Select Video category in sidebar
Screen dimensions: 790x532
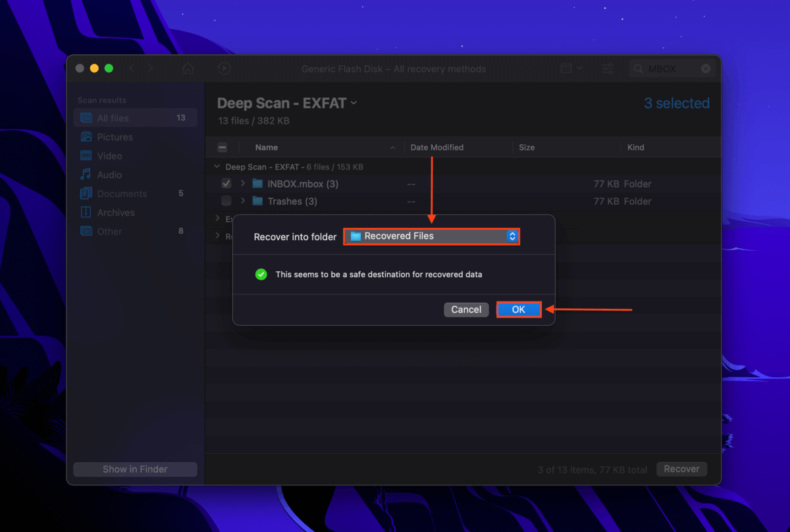(135, 156)
